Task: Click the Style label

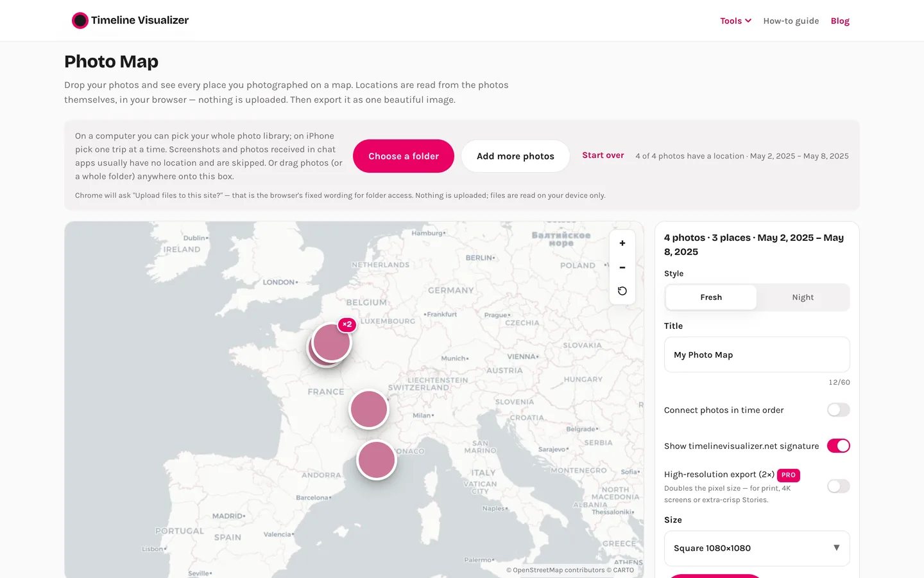Action: [x=674, y=274]
